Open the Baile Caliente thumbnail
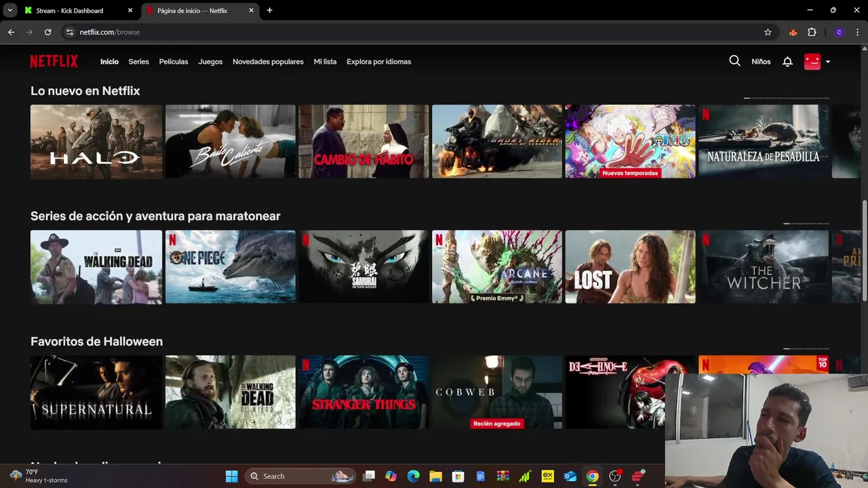 231,142
